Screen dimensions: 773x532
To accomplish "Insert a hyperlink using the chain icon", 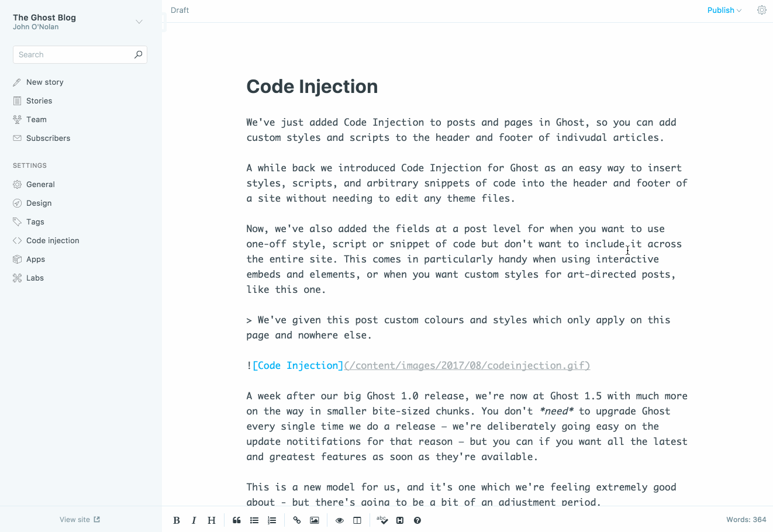I will pos(296,520).
